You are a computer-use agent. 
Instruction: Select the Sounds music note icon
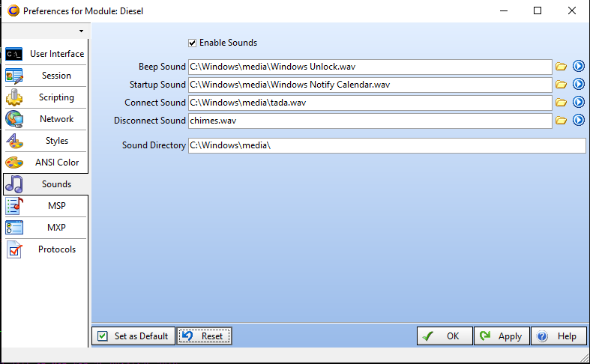pyautogui.click(x=14, y=184)
